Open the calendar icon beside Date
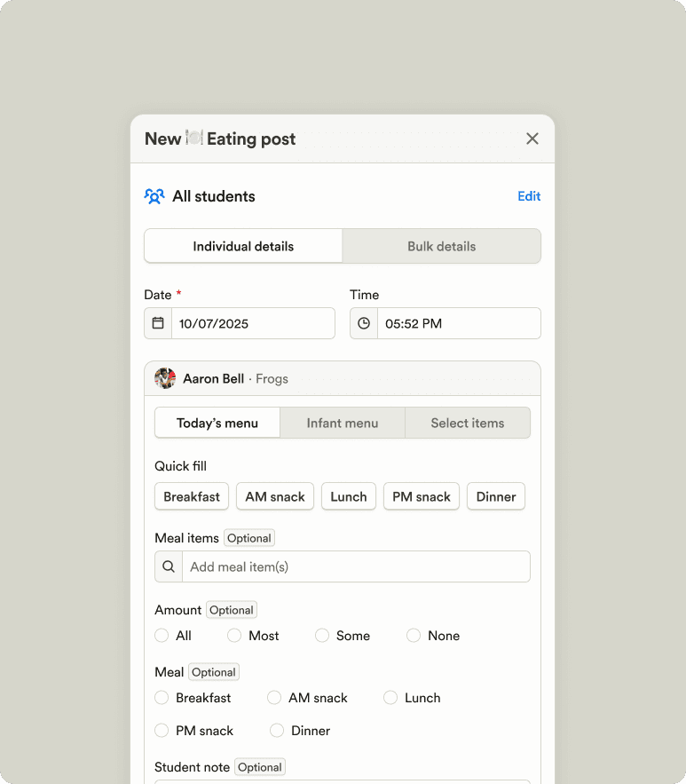Screen dimensions: 686x784 point(158,323)
